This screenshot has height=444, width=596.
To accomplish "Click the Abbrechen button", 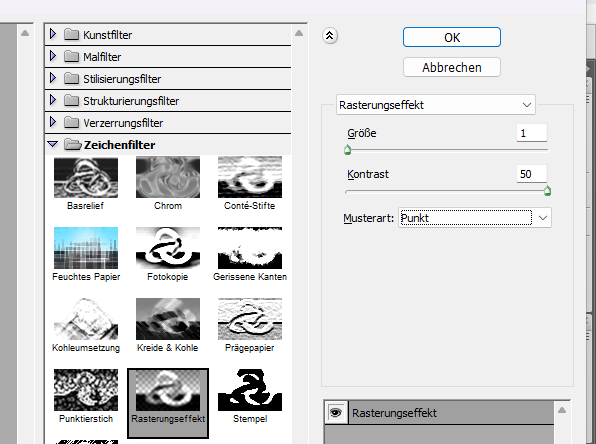I will pyautogui.click(x=452, y=67).
